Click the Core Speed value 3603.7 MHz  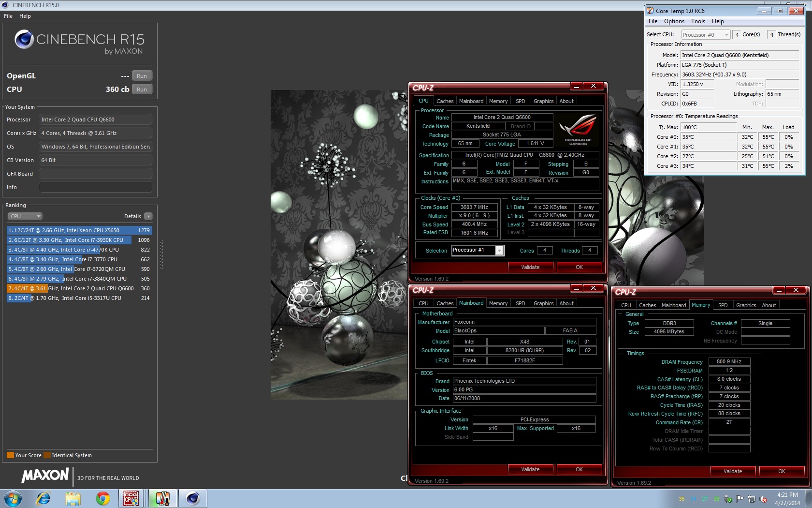point(474,207)
